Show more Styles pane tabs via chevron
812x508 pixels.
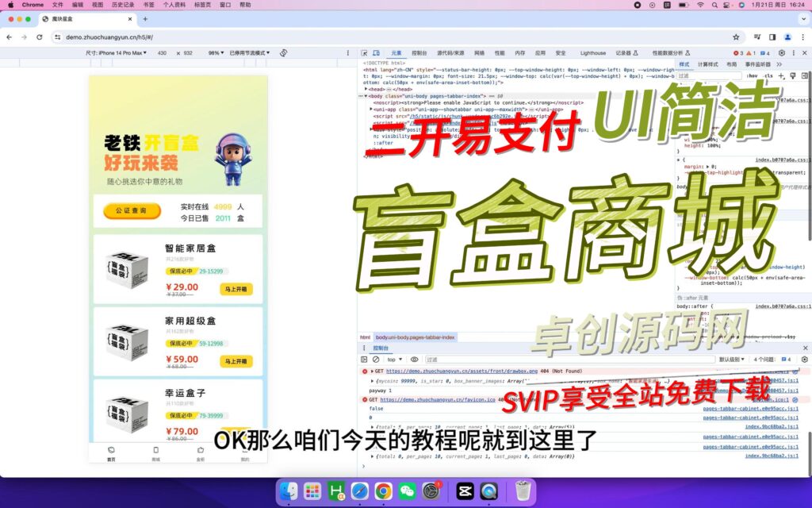click(x=779, y=64)
